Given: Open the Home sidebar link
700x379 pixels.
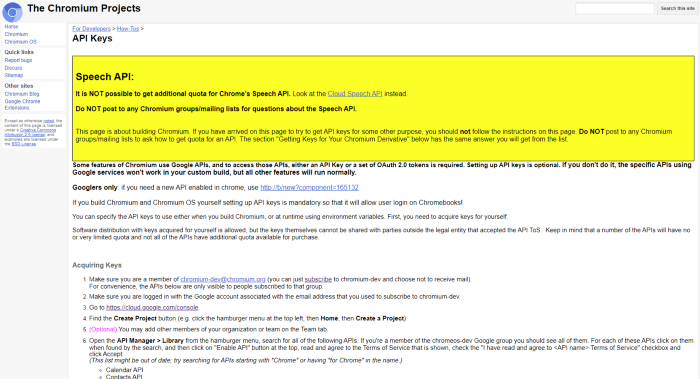Looking at the screenshot, I should tap(11, 27).
